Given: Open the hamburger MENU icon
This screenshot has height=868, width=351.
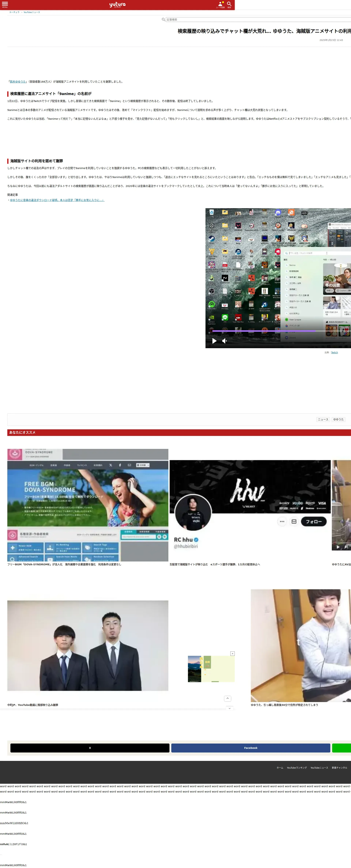Looking at the screenshot, I should pyautogui.click(x=5, y=4).
